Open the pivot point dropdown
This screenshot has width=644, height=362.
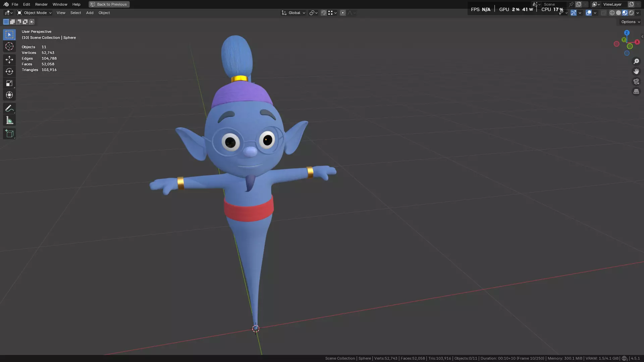tap(313, 13)
